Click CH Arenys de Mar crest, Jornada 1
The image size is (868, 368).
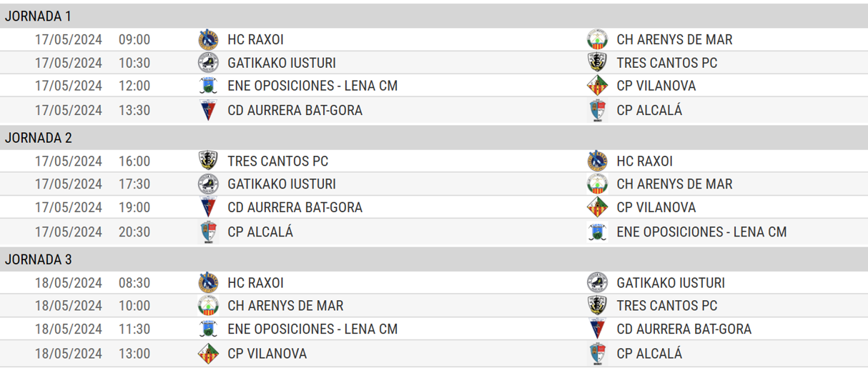(597, 39)
